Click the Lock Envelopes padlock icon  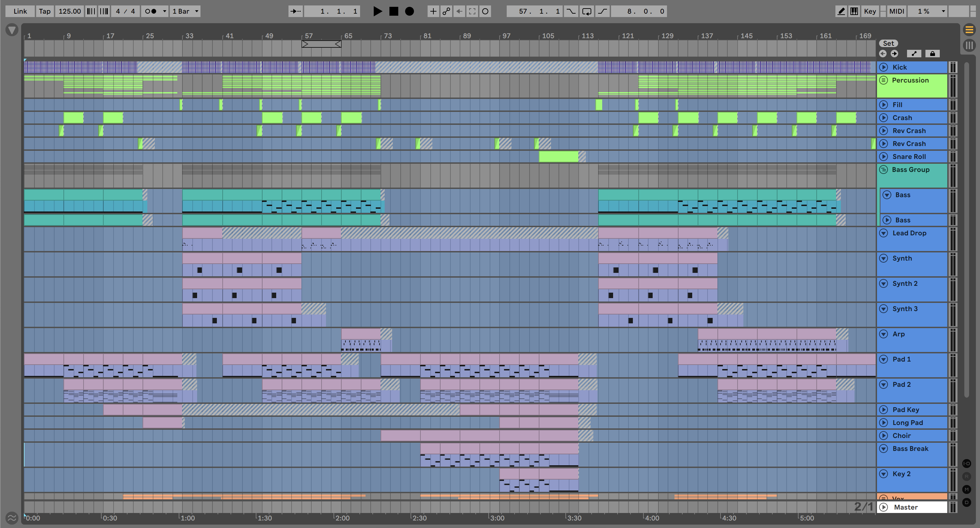pyautogui.click(x=933, y=54)
